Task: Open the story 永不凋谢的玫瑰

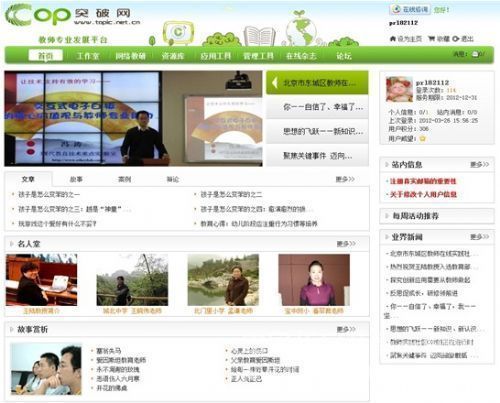Action: click(x=118, y=370)
